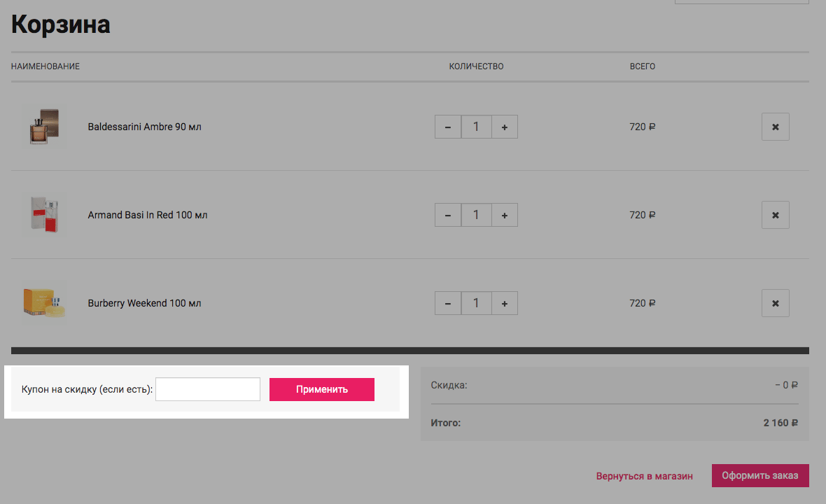Open the Armand Basi In Red thumbnail
This screenshot has height=504, width=826.
[44, 215]
